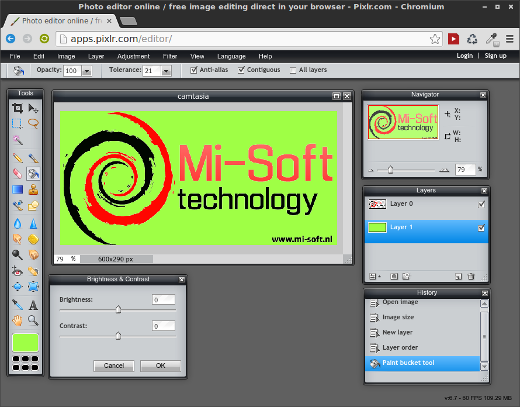The image size is (520, 407).
Task: Select the Paint Bucket tool in toolbox
Action: click(x=33, y=173)
